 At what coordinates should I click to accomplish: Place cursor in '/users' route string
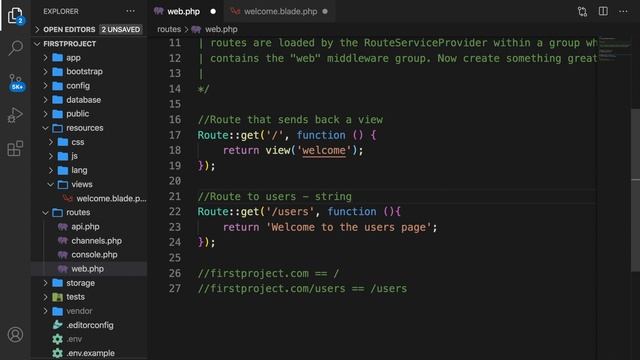290,211
